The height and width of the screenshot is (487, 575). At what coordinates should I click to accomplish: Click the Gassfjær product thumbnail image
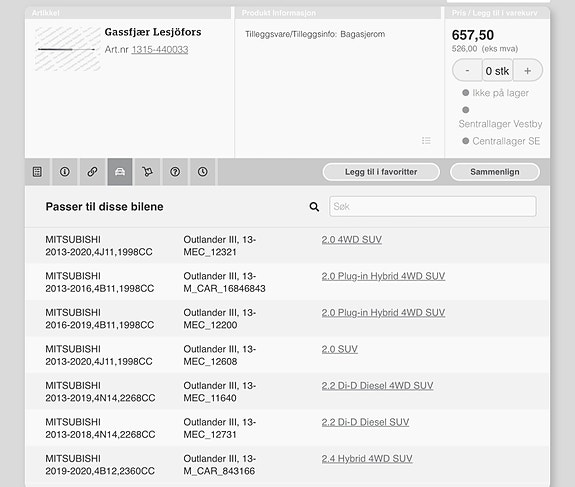click(x=67, y=49)
